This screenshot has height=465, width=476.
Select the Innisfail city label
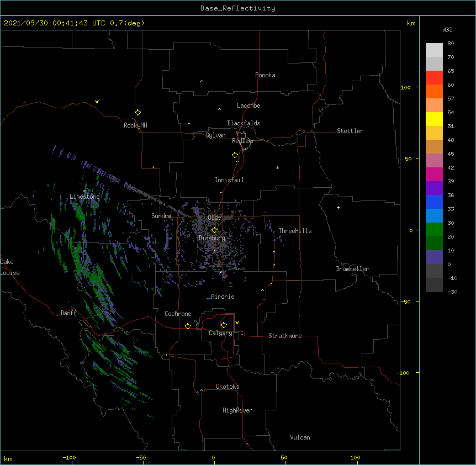229,180
